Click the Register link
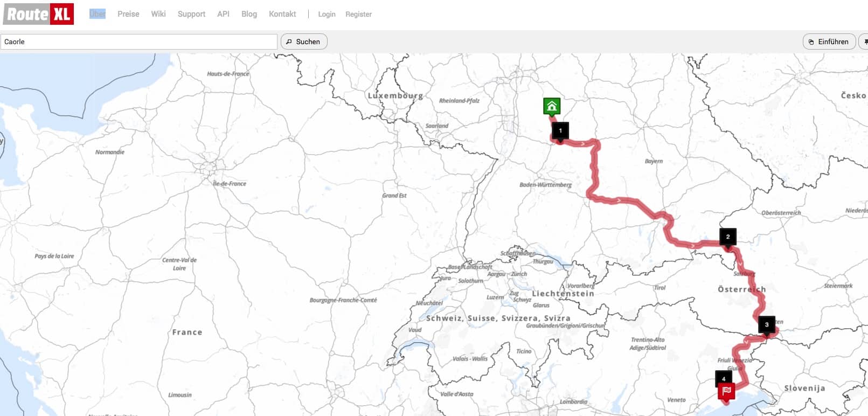868x416 pixels. pyautogui.click(x=358, y=14)
